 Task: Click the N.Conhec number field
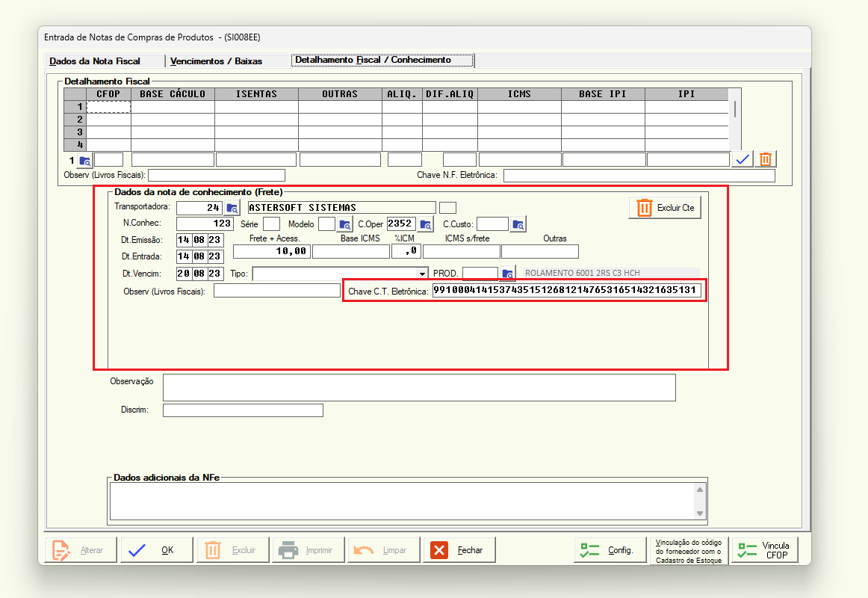tap(205, 224)
